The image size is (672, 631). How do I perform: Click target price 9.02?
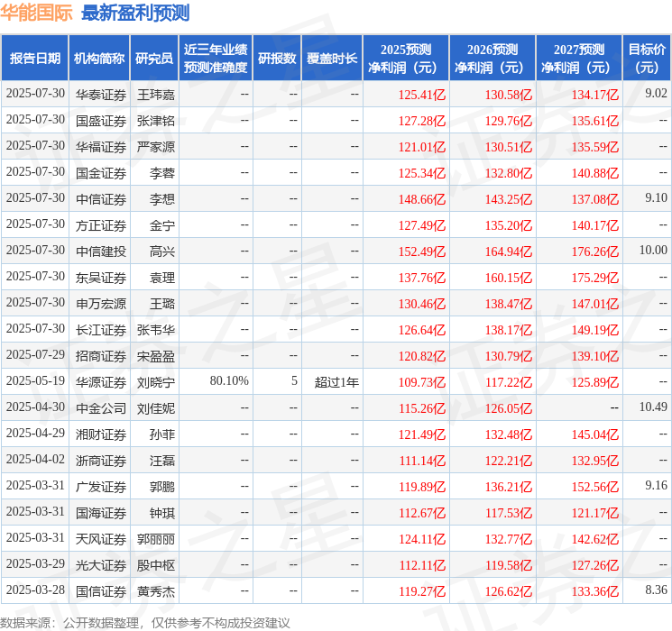(656, 94)
